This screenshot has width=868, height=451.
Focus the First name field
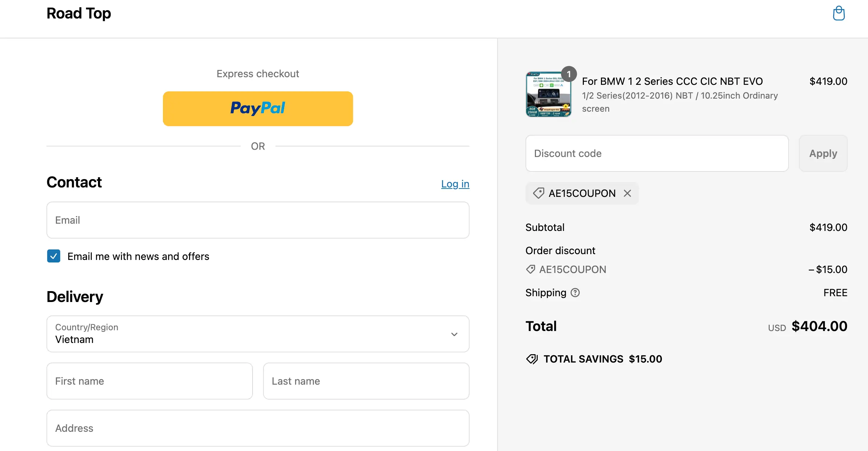click(x=150, y=381)
